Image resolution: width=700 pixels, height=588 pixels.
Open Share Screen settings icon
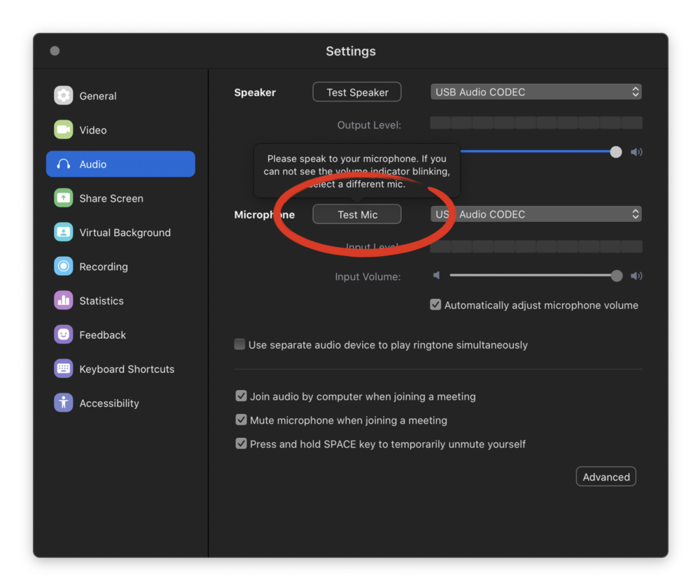(x=64, y=198)
